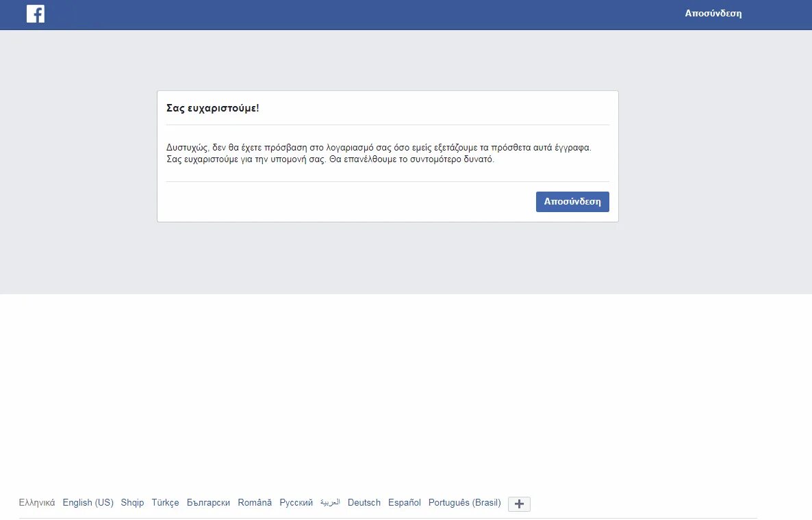The height and width of the screenshot is (520, 812).
Task: Click the paragraph beginning Δυστυχώς, δεν θα έχετε
Action: tap(379, 153)
